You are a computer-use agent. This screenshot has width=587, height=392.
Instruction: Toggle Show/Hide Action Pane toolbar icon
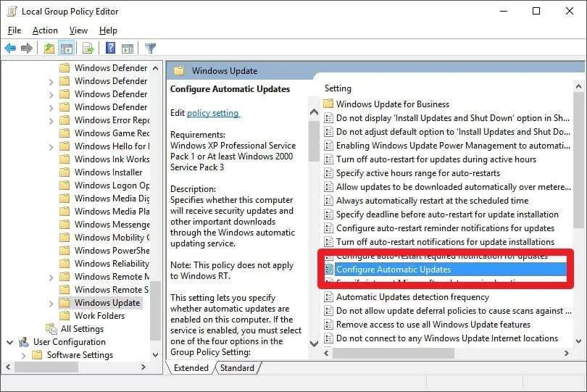(x=128, y=49)
